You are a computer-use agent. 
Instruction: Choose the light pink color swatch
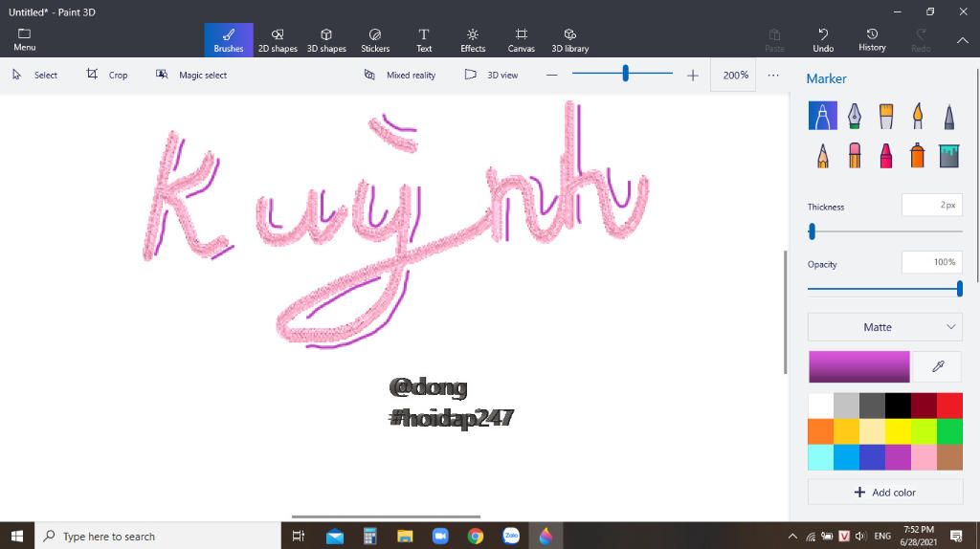[x=924, y=457]
